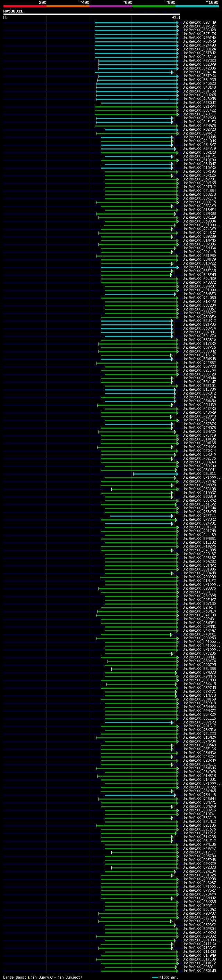Screen dimensions: 222x980
Task: Click the red 20% identity legend segment
Action: click(25, 6)
